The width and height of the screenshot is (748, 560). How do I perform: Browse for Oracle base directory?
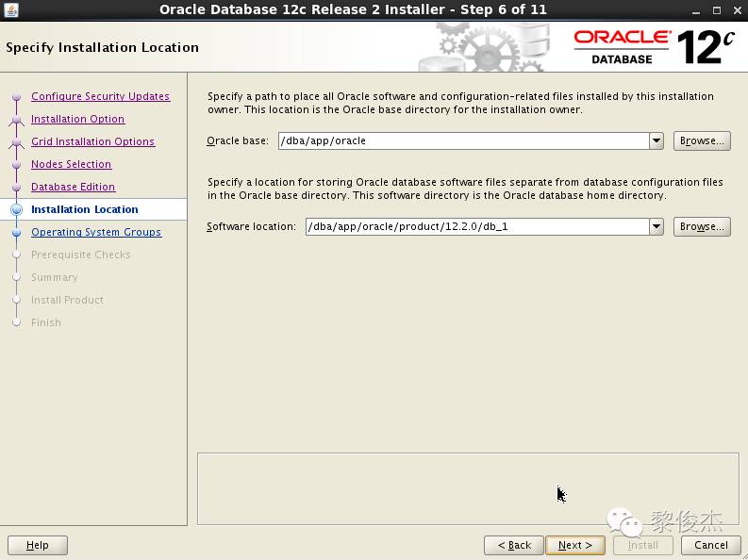tap(702, 140)
